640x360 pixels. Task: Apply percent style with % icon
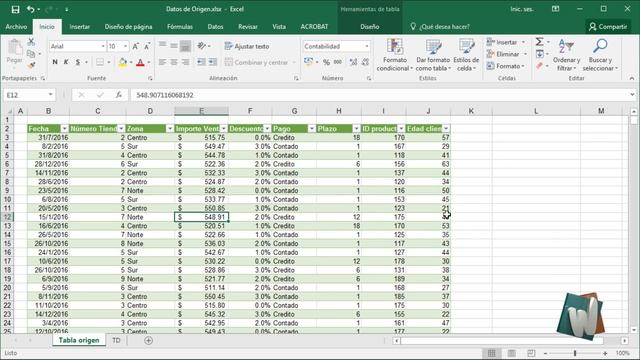pyautogui.click(x=326, y=62)
